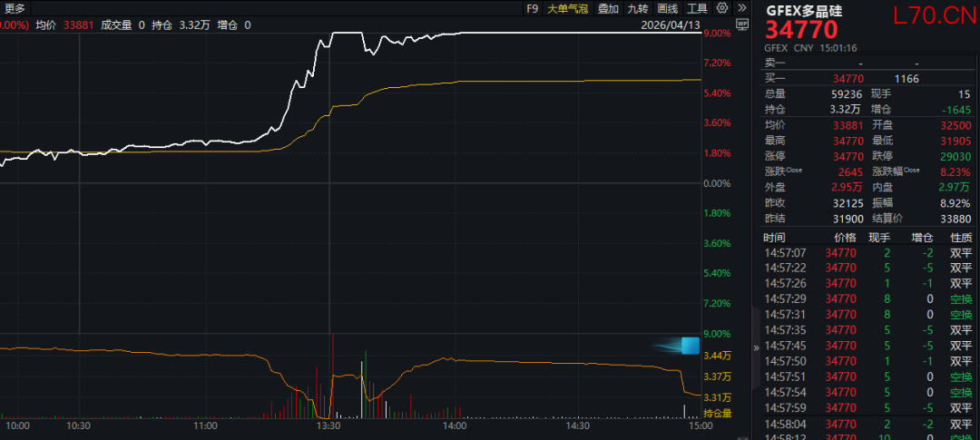Toggle the 大单气泡 large-order bubbles
This screenshot has height=440, width=980.
point(567,8)
